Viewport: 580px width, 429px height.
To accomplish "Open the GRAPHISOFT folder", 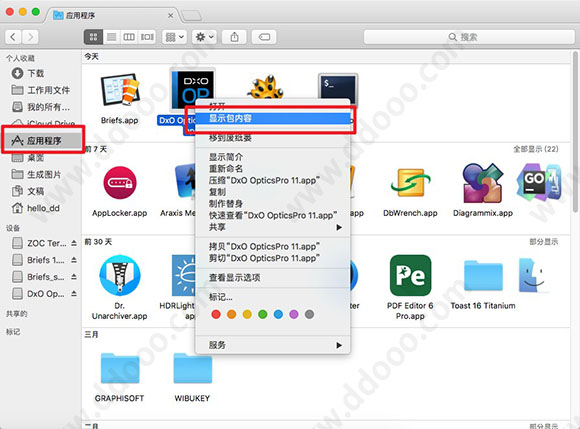I will click(120, 368).
